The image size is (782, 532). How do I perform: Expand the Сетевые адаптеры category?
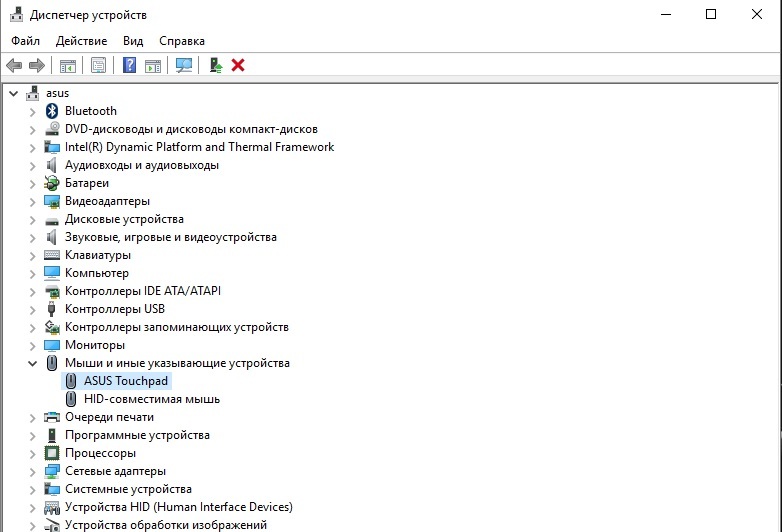[33, 471]
